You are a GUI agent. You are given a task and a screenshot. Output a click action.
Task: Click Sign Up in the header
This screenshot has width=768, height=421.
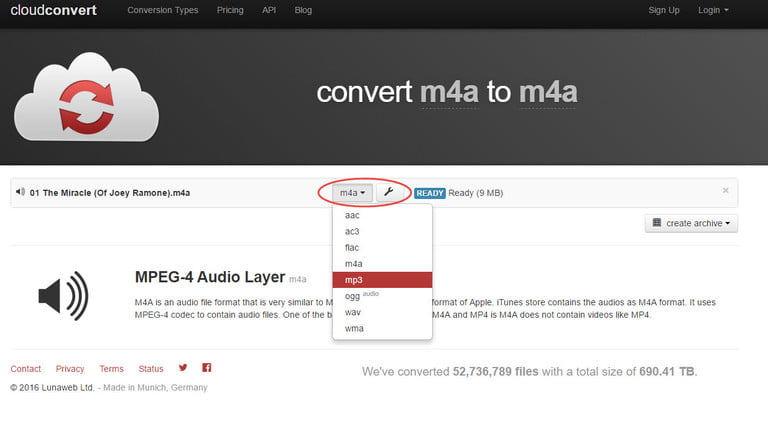[x=664, y=10]
